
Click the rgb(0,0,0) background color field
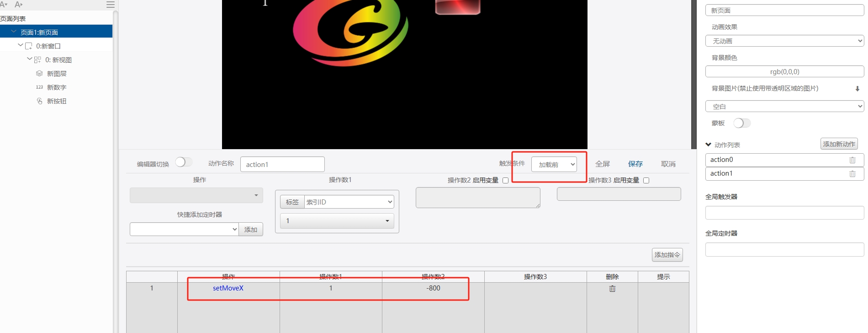tap(784, 72)
